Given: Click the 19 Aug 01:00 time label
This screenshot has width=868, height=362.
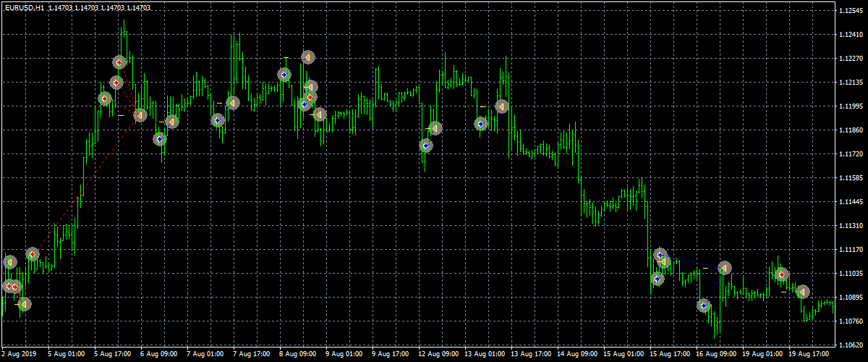Looking at the screenshot, I should [x=762, y=355].
